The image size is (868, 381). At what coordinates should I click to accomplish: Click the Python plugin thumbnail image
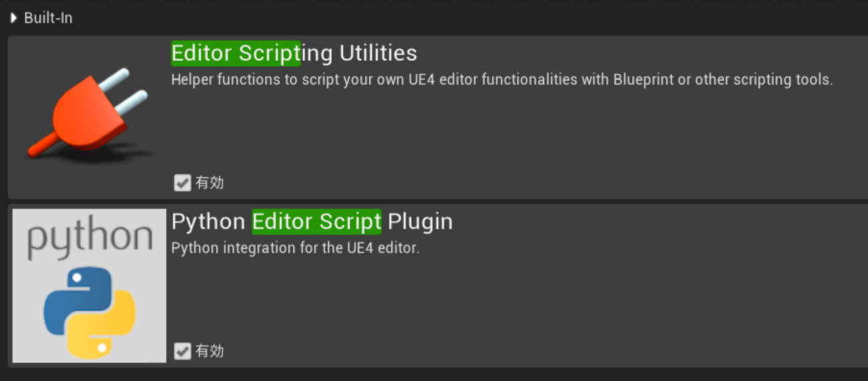(x=89, y=285)
